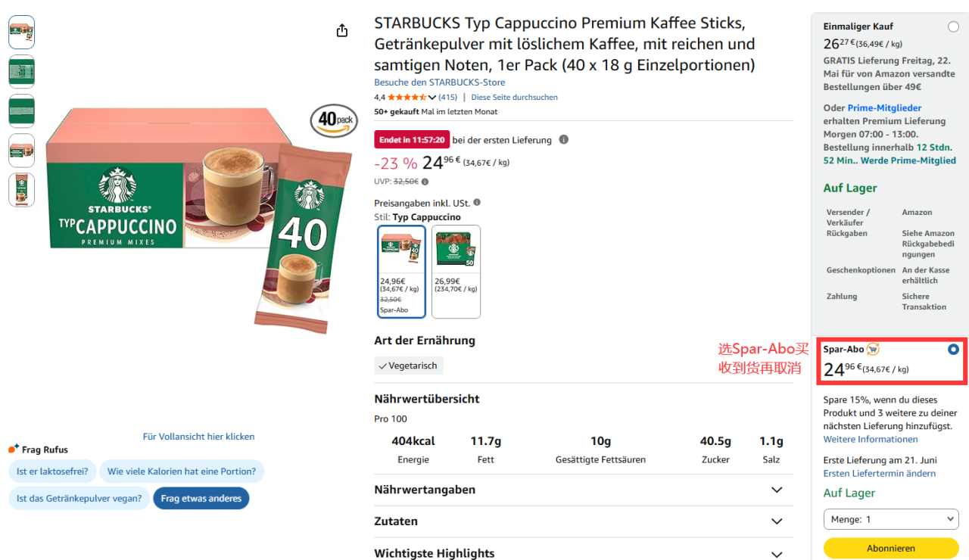Expand Wichtigste Highlights section

coord(584,552)
